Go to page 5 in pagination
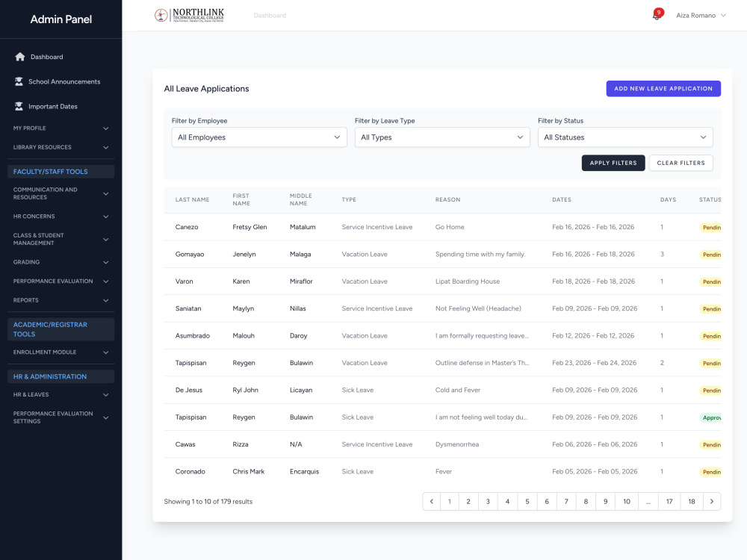 (x=527, y=502)
